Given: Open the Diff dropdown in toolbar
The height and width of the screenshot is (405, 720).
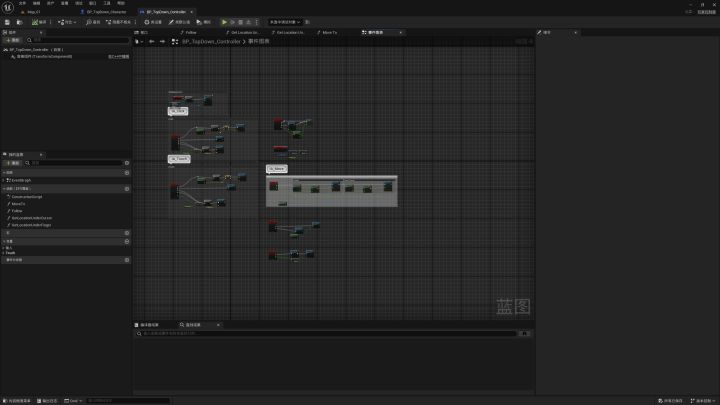Looking at the screenshot, I should tap(67, 22).
